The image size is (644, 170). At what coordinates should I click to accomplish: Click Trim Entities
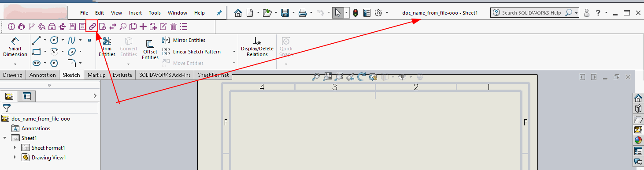pos(107,47)
